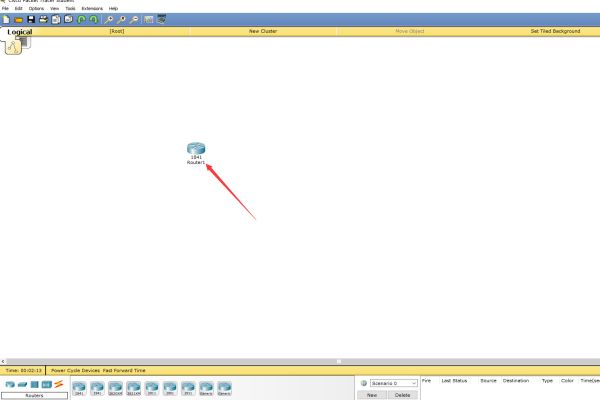Pick the 2620XM router model
This screenshot has width=600, height=400.
click(x=115, y=388)
